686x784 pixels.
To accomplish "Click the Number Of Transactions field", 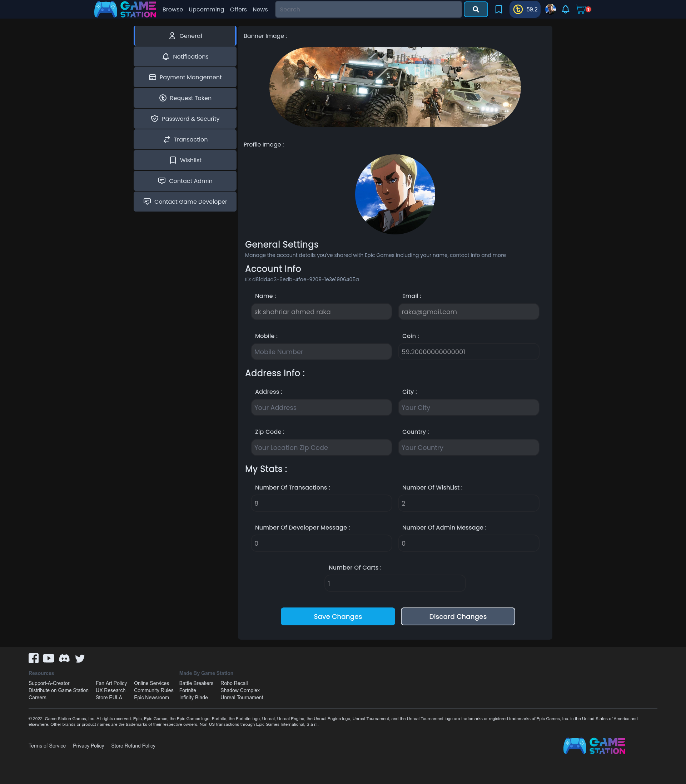I will (321, 503).
